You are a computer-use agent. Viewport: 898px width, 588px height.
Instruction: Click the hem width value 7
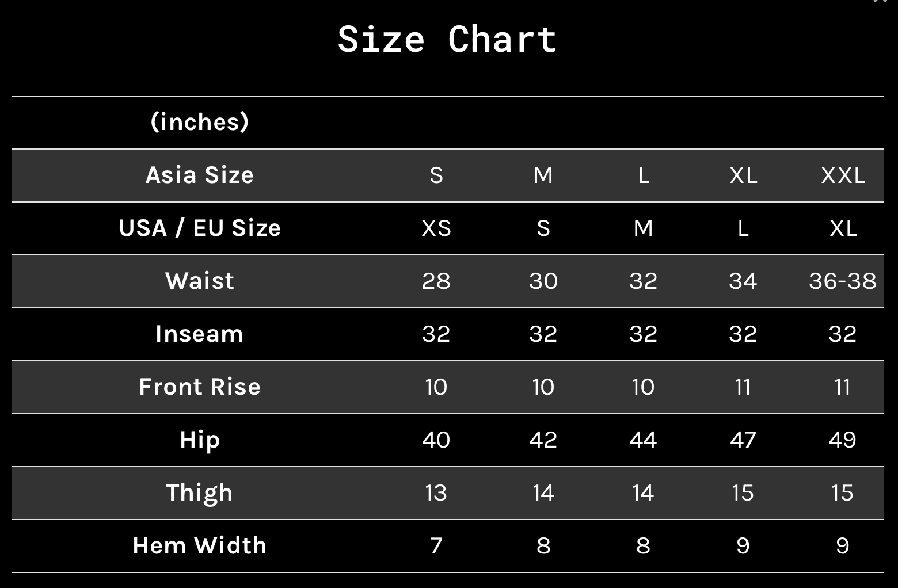click(x=436, y=545)
